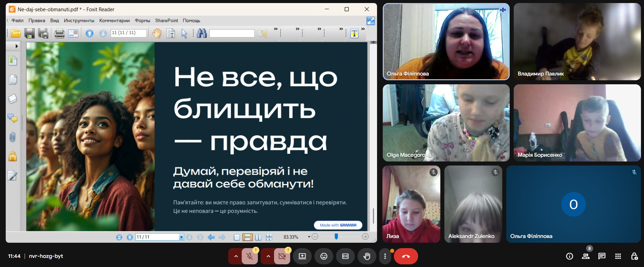The image size is (644, 267).
Task: Click the binoculars Search icon
Action: point(202,33)
